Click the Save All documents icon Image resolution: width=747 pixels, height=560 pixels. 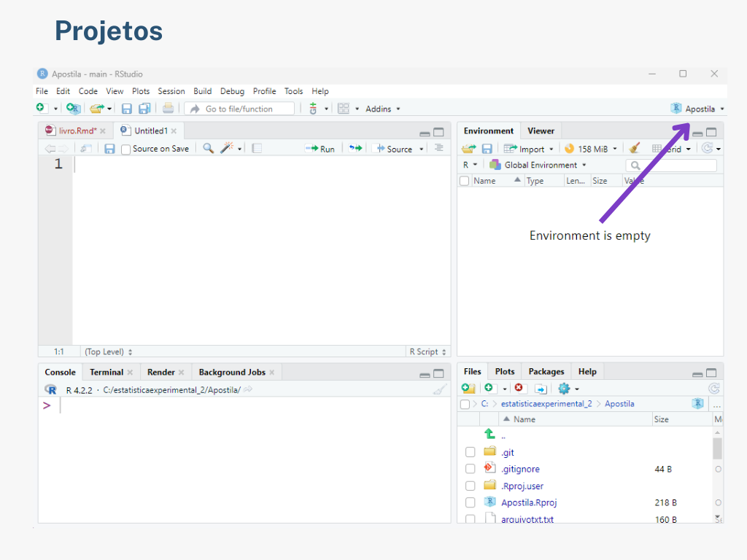click(144, 109)
